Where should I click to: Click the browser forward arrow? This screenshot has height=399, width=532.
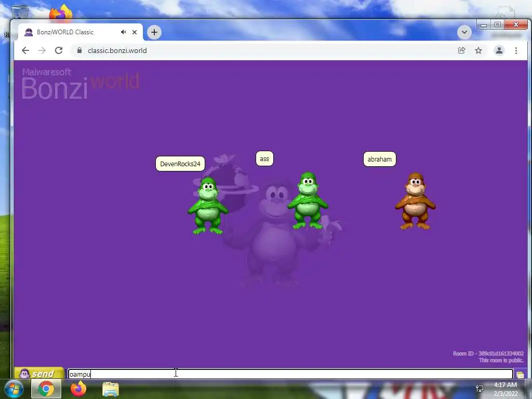(x=42, y=50)
